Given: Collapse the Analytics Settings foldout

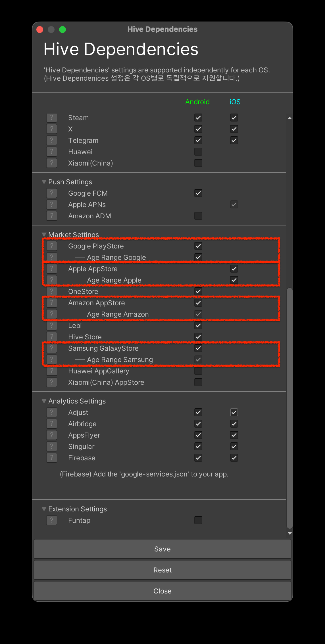Looking at the screenshot, I should 44,401.
